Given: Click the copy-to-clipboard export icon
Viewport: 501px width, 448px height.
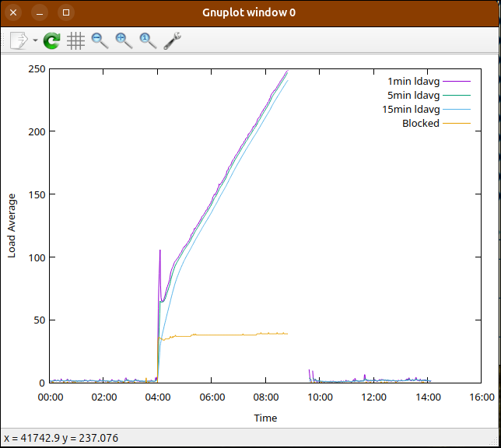Looking at the screenshot, I should (19, 40).
